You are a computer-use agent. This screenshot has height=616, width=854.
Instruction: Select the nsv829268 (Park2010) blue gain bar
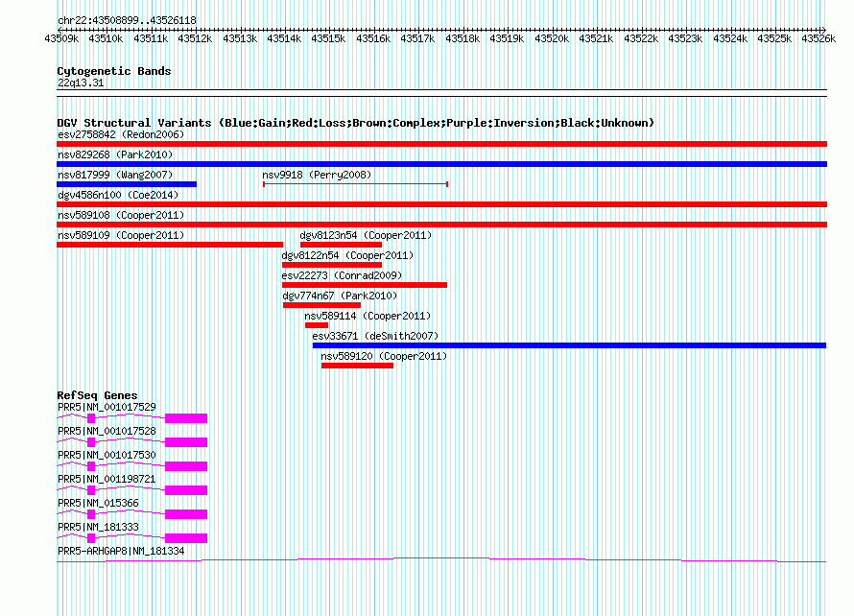pos(441,164)
